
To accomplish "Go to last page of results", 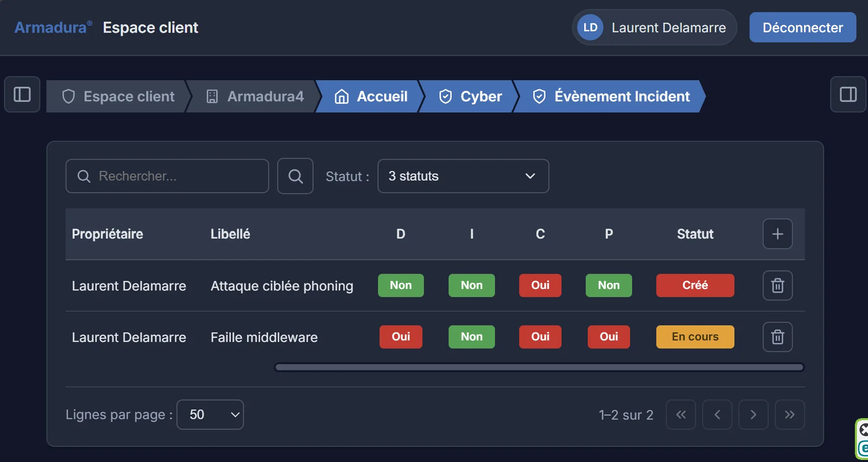I will pos(790,415).
